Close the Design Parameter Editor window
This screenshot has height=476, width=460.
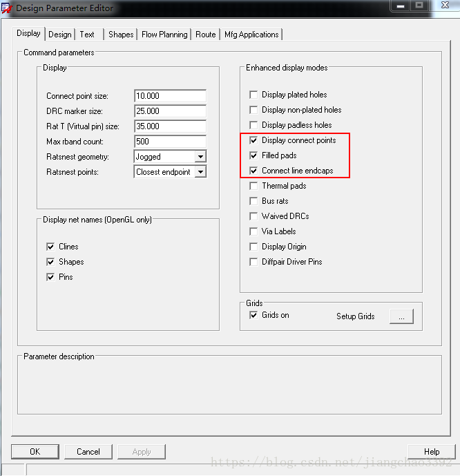(445, 5)
